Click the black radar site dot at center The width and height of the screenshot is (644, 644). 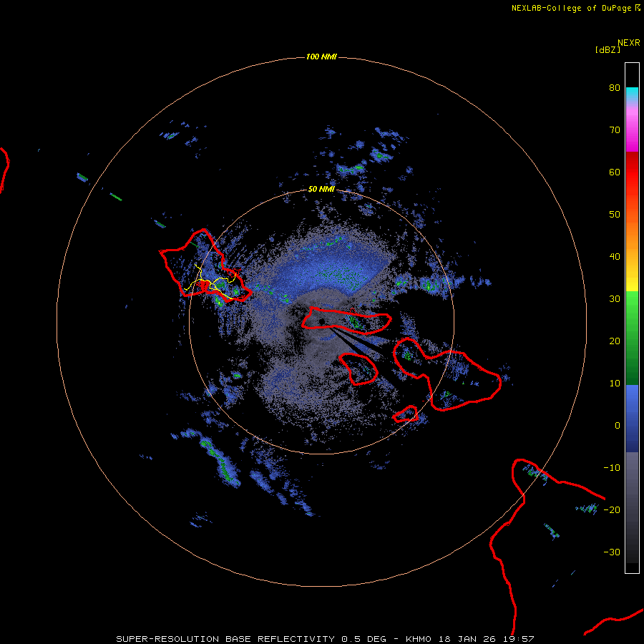pyautogui.click(x=322, y=321)
